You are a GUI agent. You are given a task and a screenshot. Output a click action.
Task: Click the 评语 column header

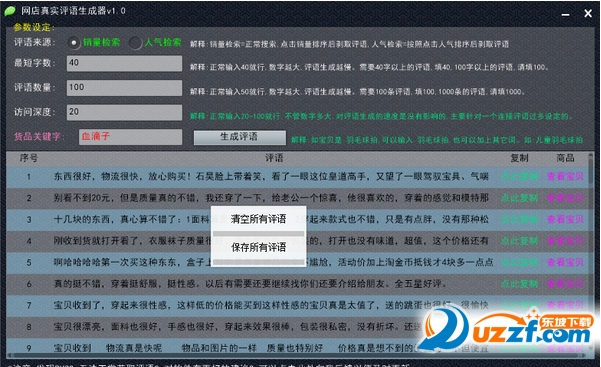274,158
